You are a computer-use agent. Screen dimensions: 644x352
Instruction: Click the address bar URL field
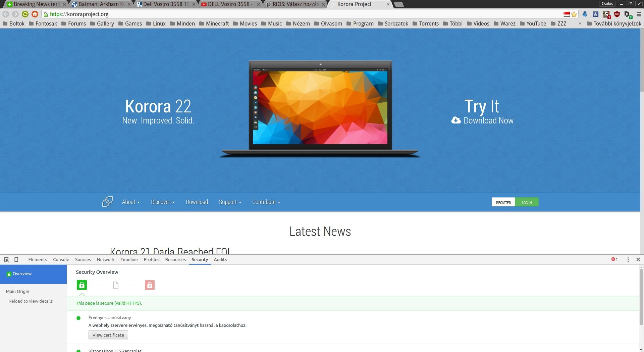click(x=302, y=14)
